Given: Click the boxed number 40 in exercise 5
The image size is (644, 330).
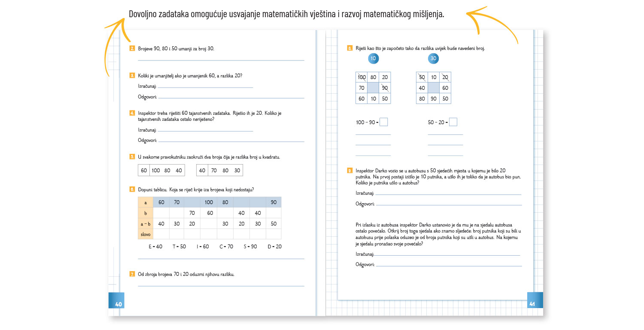Looking at the screenshot, I should (202, 171).
